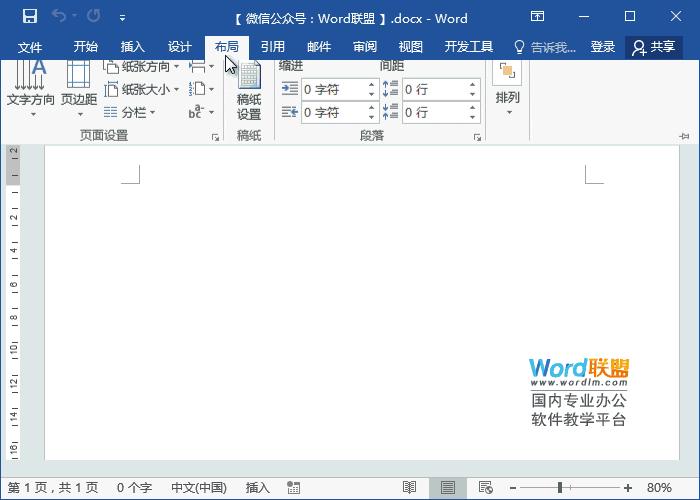Switch to the 视图 tab
Viewport: 700px width, 500px height.
[410, 47]
